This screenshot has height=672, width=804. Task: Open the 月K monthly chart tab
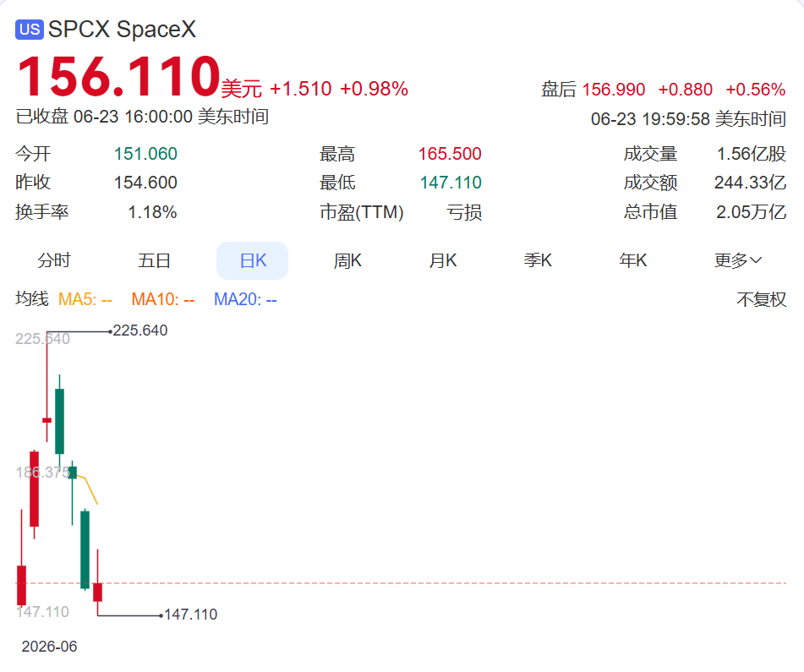pos(442,260)
